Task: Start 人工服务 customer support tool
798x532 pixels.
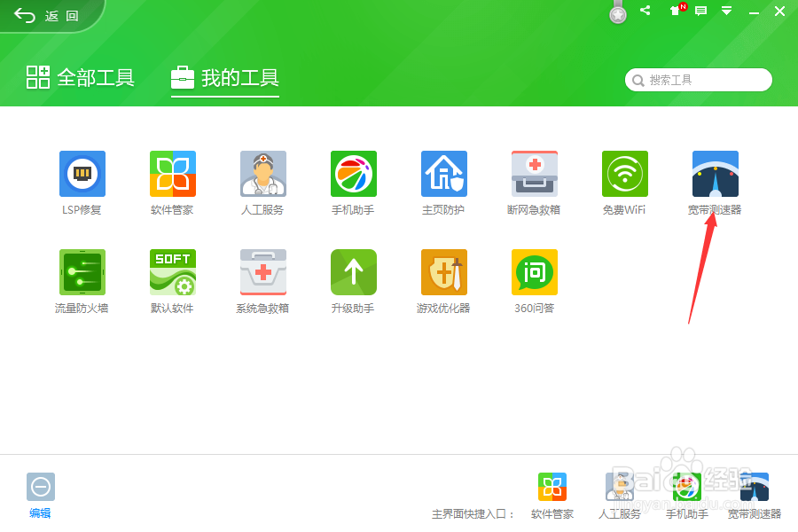Action: (x=262, y=174)
